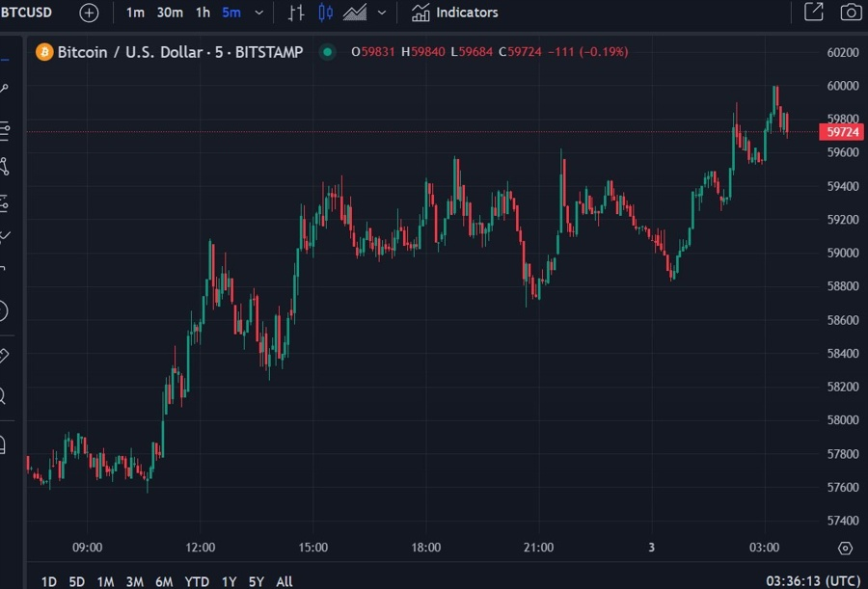868x589 pixels.
Task: Select the ruler measure tool in sidebar
Action: tap(4, 355)
